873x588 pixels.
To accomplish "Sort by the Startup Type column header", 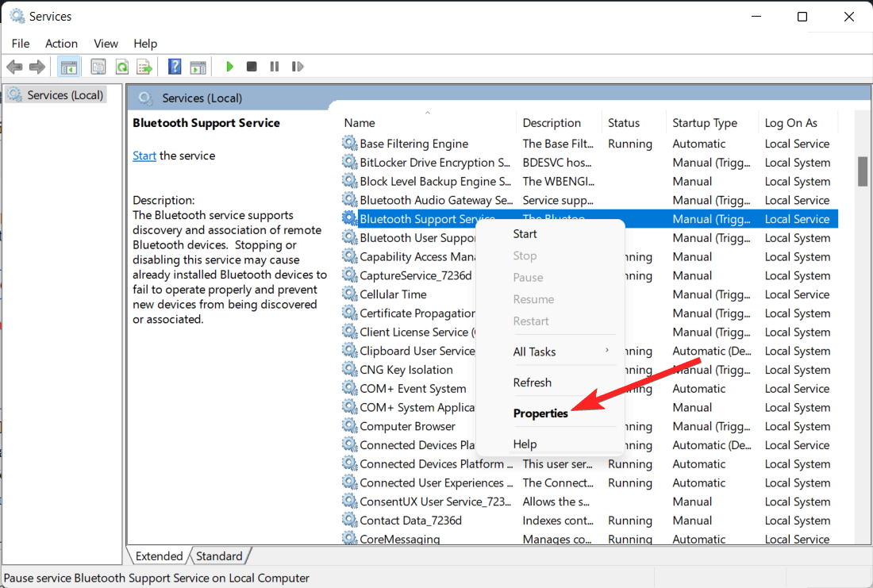I will point(704,123).
